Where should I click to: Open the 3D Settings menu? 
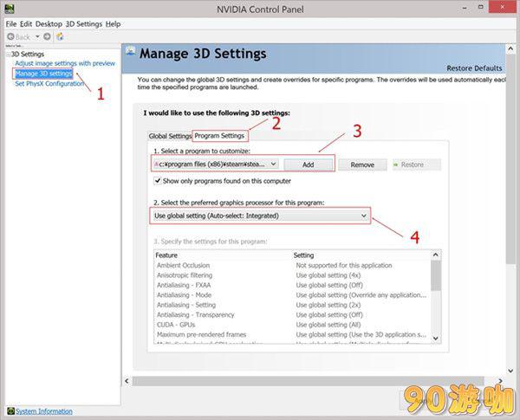(x=84, y=24)
